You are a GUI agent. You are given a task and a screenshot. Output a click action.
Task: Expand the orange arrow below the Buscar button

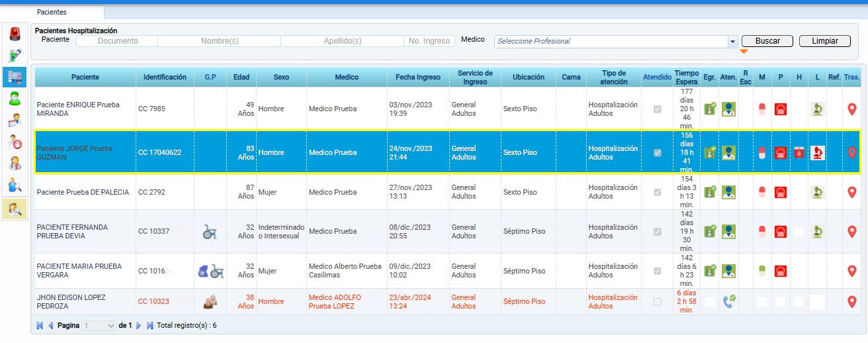coord(744,51)
